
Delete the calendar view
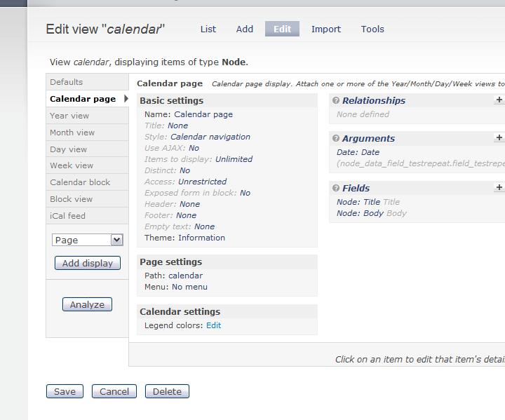pyautogui.click(x=167, y=391)
